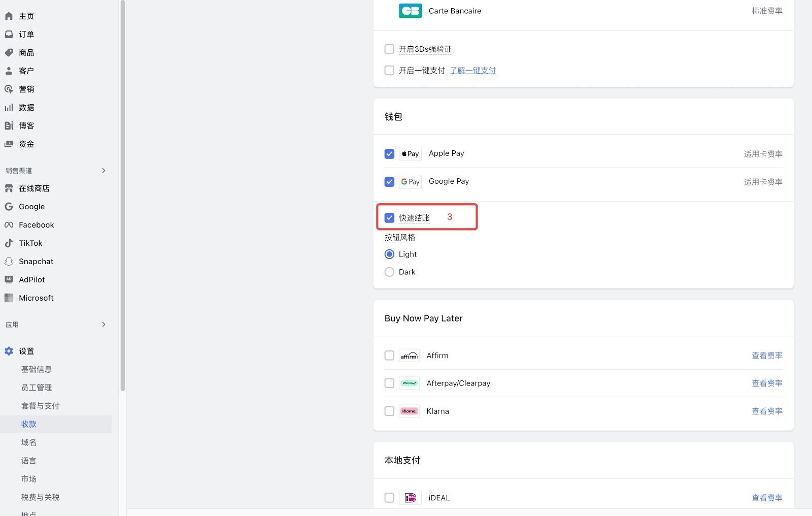Click the Microsoft channel icon

[x=9, y=298]
